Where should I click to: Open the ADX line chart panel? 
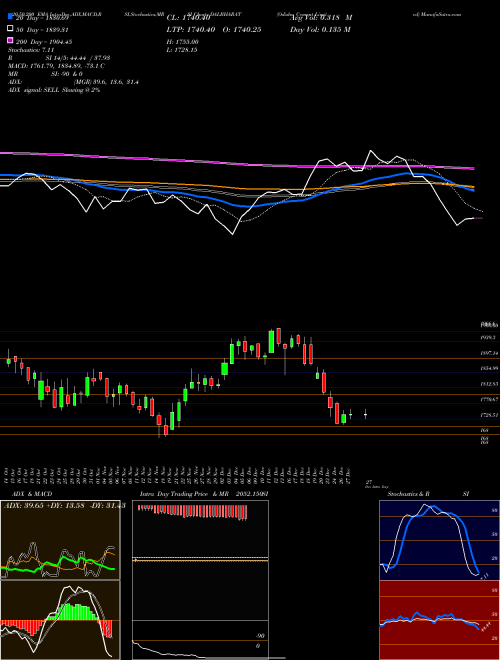click(60, 540)
